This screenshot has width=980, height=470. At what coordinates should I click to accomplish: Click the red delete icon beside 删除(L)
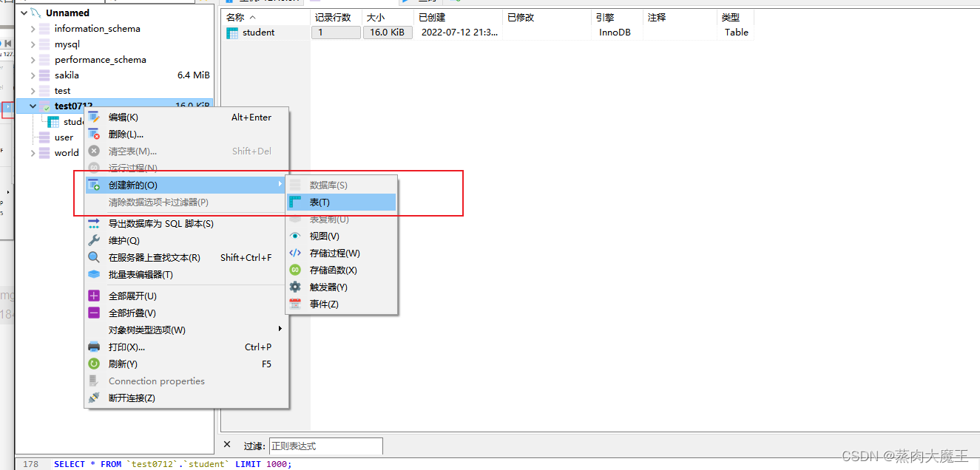(95, 134)
